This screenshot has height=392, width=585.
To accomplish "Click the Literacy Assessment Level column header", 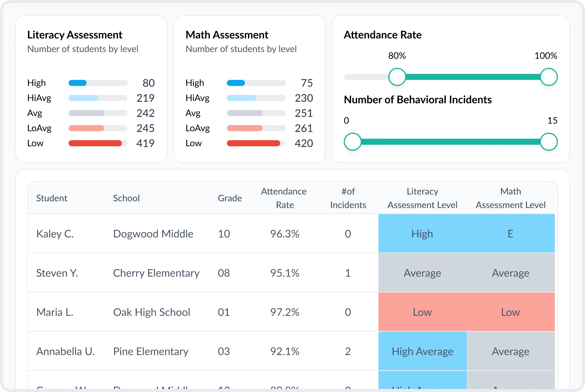I will [422, 198].
